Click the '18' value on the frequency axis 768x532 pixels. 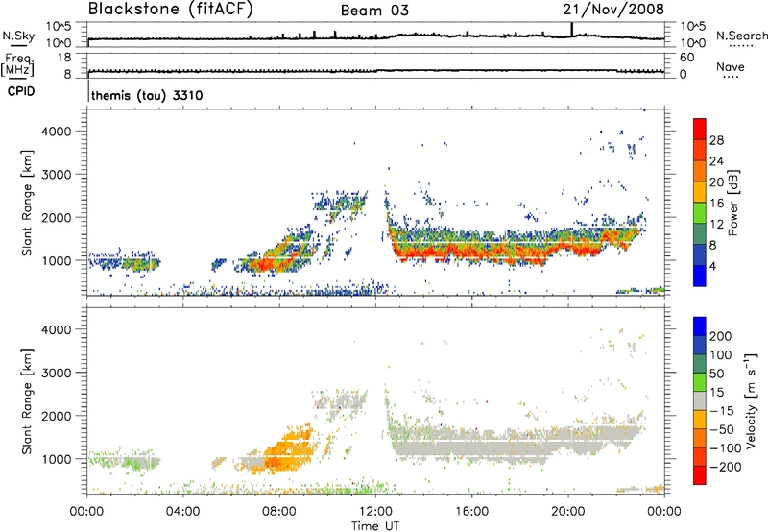click(64, 58)
